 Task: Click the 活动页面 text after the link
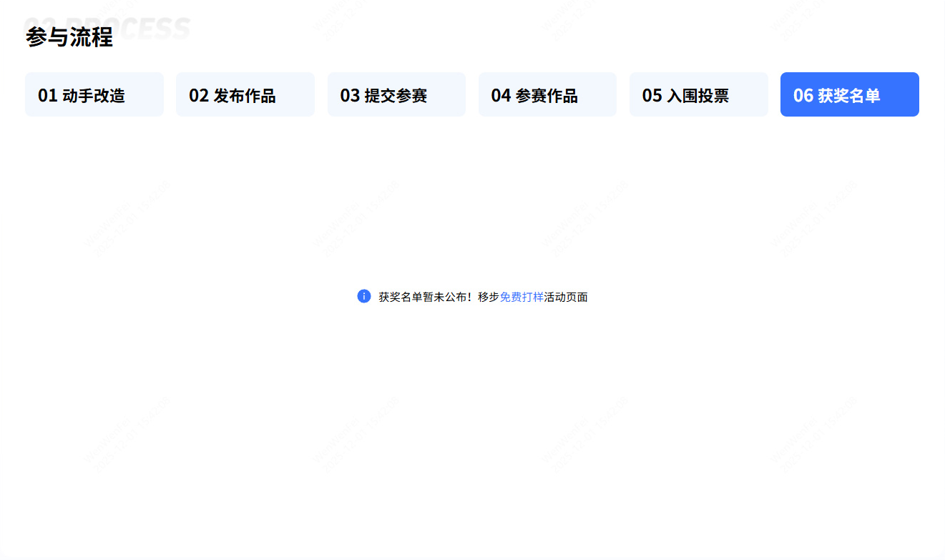point(566,297)
